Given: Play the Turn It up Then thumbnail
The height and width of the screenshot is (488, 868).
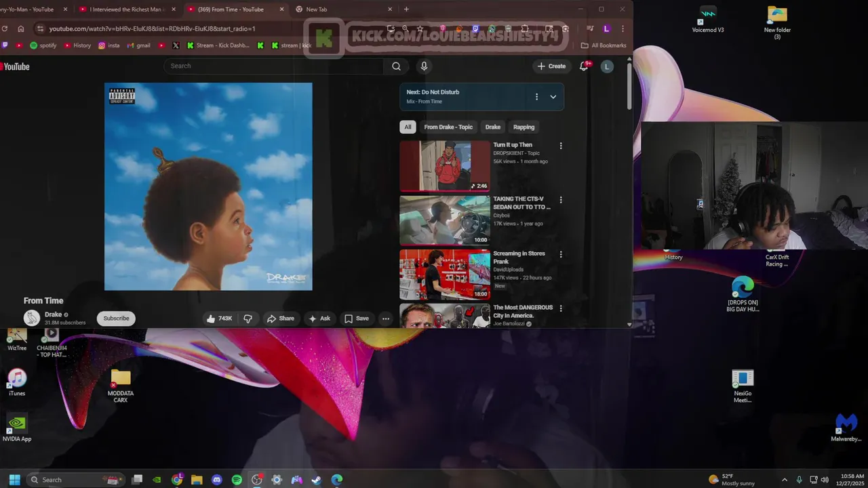Looking at the screenshot, I should coord(444,166).
